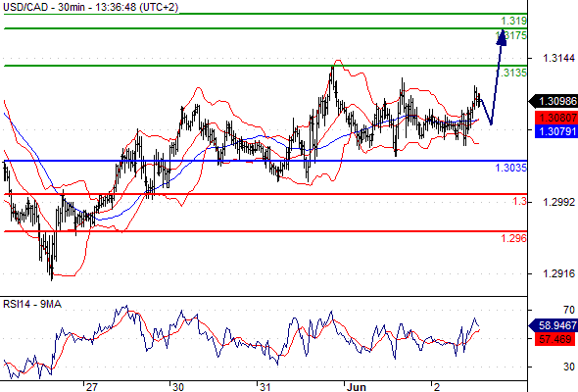
Task: Click the RSI14 - 9MA indicator label
Action: click(x=32, y=304)
